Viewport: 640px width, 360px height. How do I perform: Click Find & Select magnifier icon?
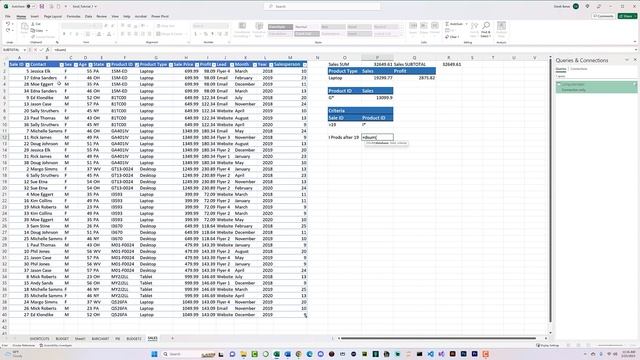tap(486, 26)
